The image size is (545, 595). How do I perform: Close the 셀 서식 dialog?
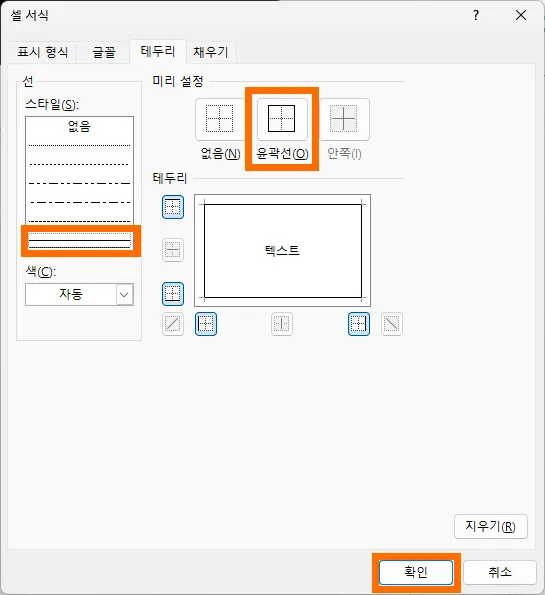521,15
